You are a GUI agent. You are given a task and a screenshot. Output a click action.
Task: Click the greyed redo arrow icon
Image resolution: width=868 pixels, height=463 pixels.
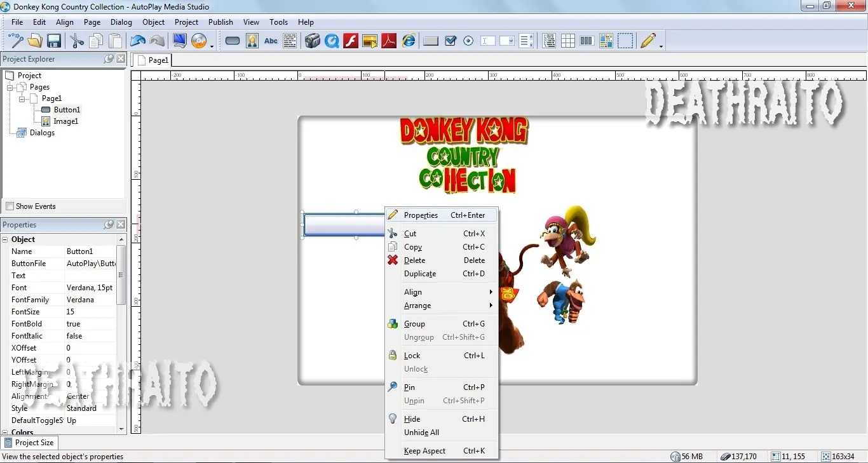click(x=157, y=41)
